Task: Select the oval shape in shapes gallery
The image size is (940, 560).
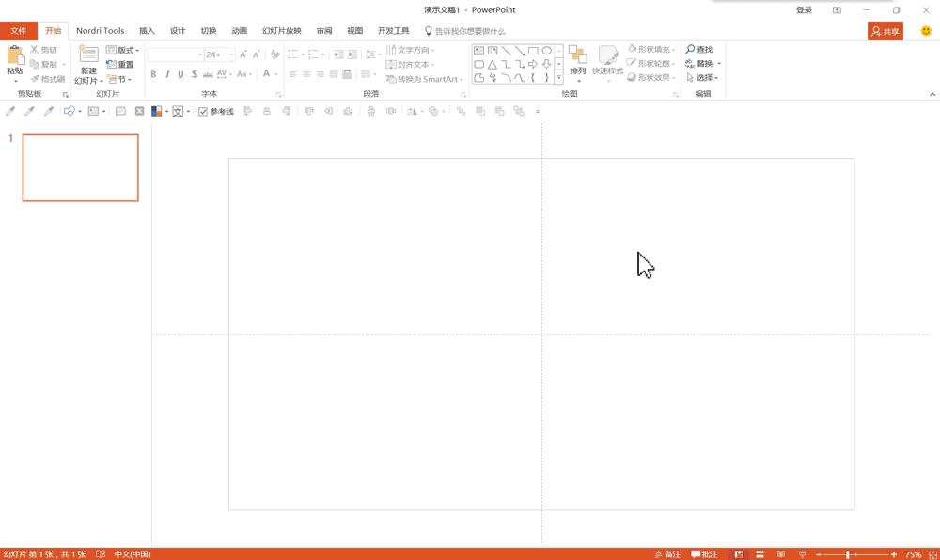Action: tap(546, 51)
